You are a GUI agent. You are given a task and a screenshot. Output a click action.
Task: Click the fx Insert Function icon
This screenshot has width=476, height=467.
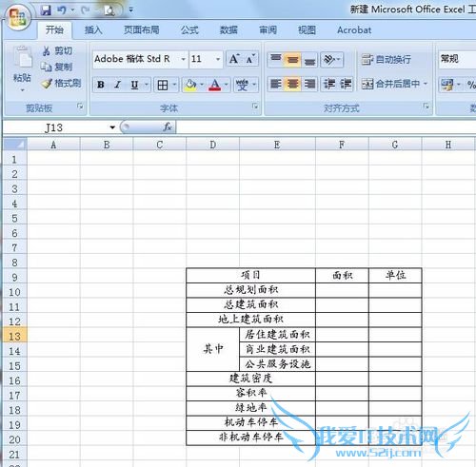tap(168, 127)
